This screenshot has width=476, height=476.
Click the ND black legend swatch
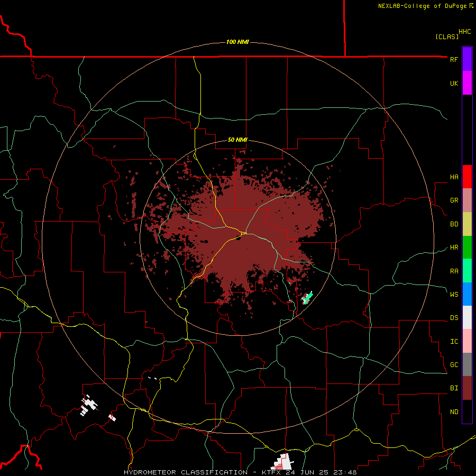tap(467, 411)
